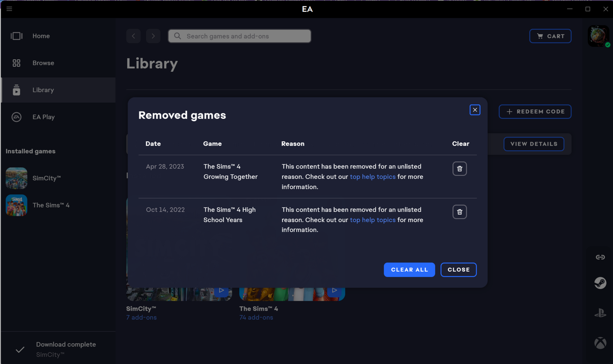Click the EA logo in title bar
This screenshot has width=613, height=364.
[x=307, y=9]
